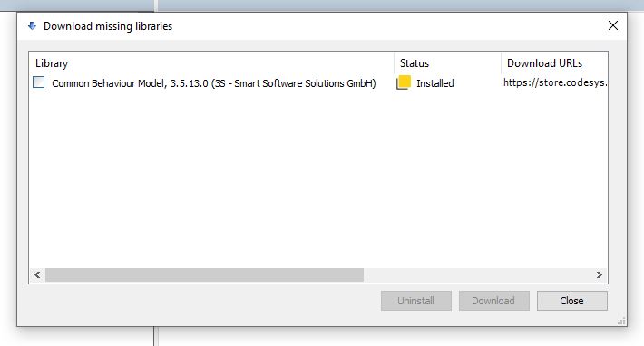Click the Close button at bottom
The width and height of the screenshot is (644, 346).
click(571, 301)
